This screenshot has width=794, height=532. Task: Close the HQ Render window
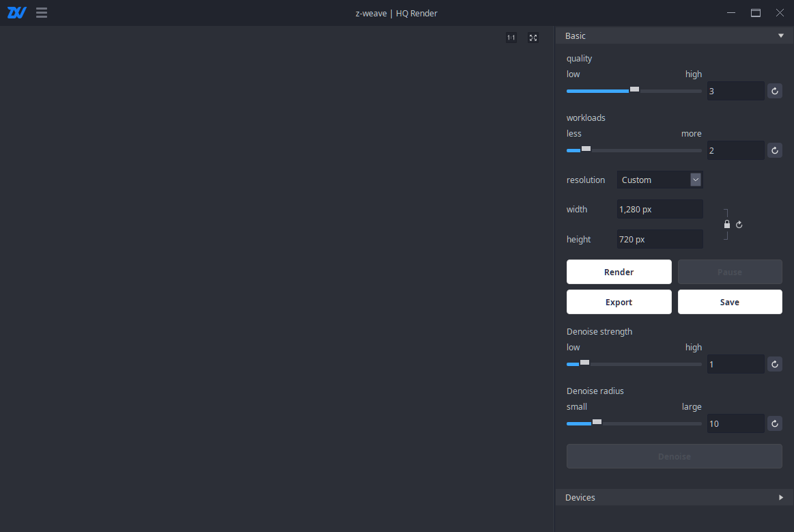click(x=780, y=13)
